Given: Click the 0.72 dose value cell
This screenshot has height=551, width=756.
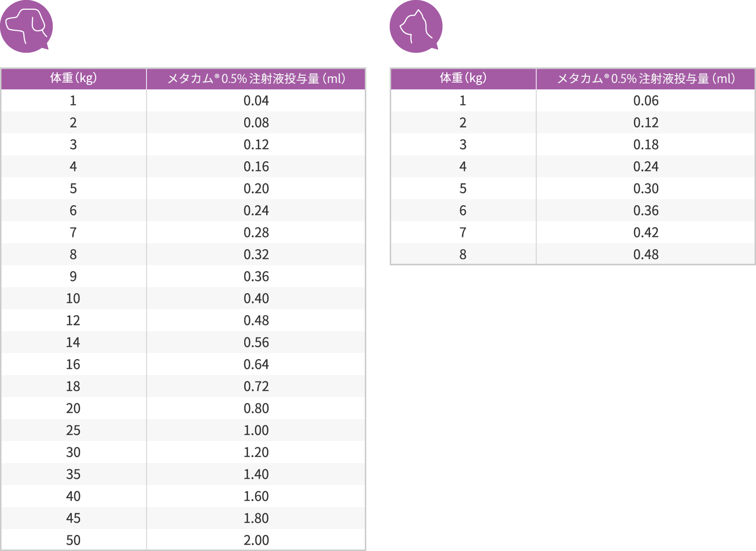Looking at the screenshot, I should click(256, 386).
